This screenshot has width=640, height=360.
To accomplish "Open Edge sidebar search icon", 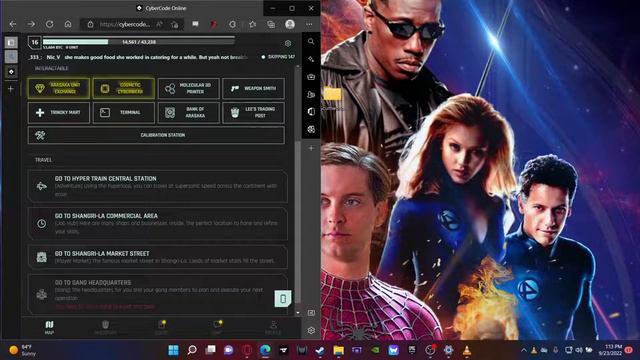I will tap(311, 42).
